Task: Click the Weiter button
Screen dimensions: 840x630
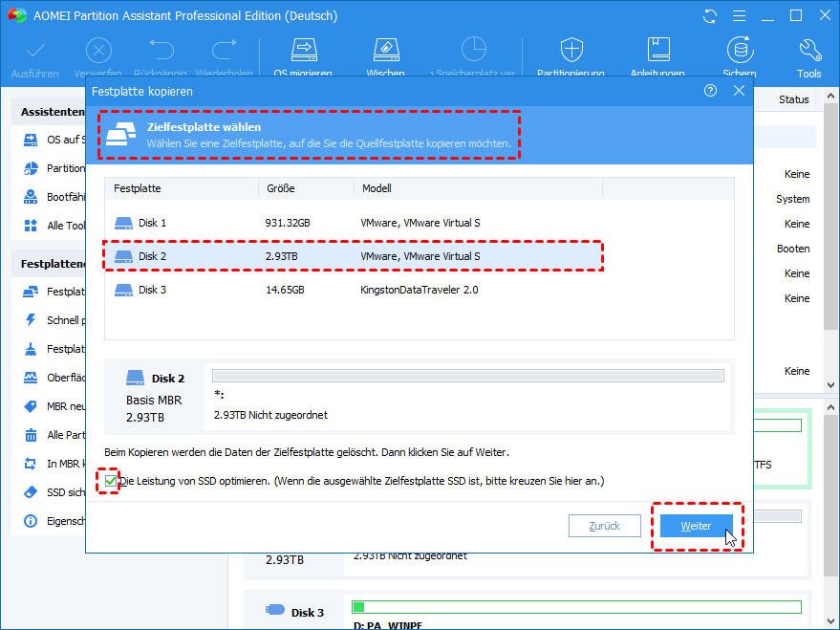Action: (x=696, y=526)
